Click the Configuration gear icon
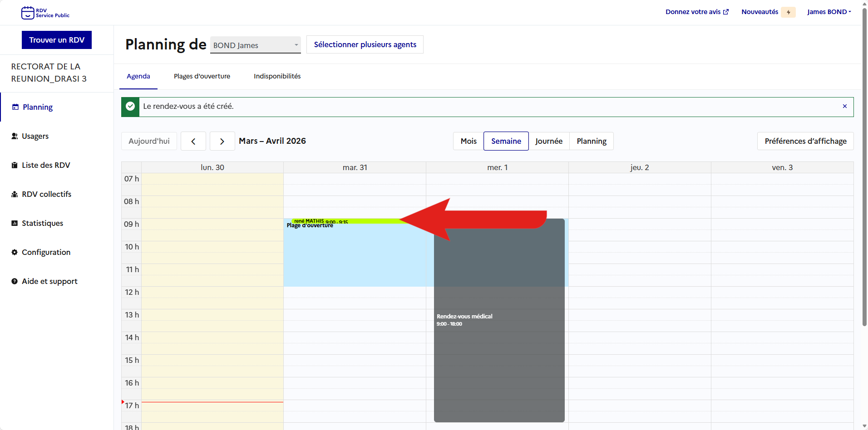 [15, 252]
